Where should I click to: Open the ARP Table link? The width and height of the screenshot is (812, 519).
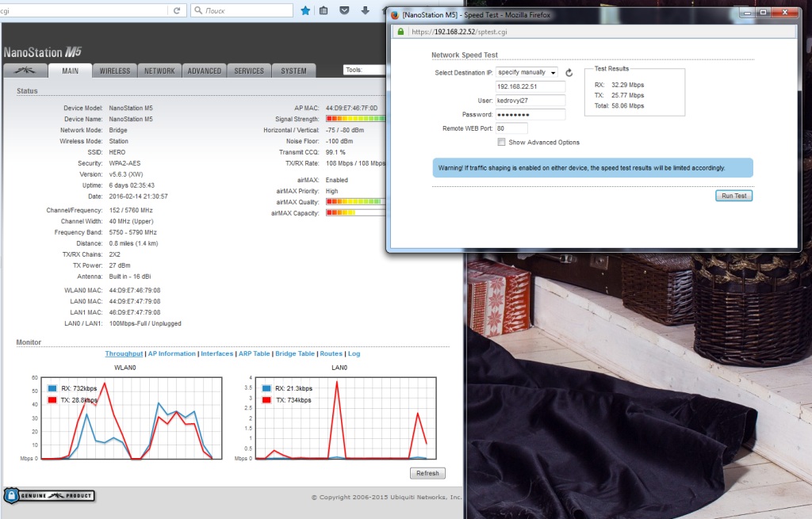(x=255, y=353)
